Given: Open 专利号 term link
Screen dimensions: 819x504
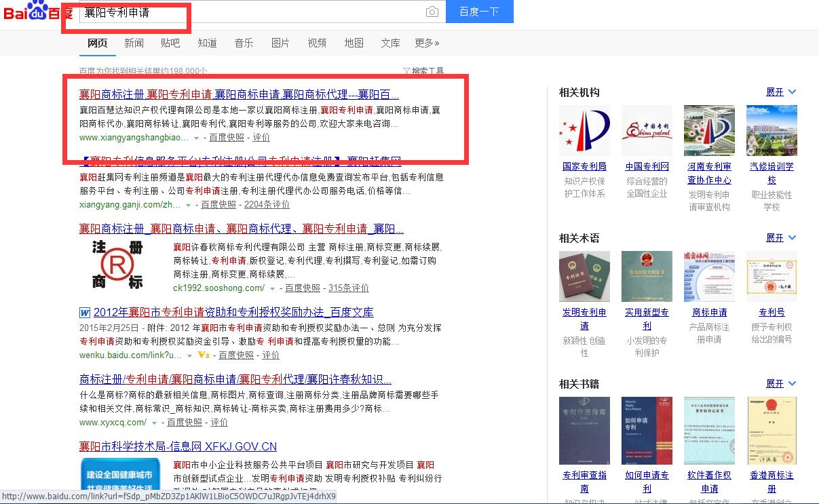Looking at the screenshot, I should (772, 312).
